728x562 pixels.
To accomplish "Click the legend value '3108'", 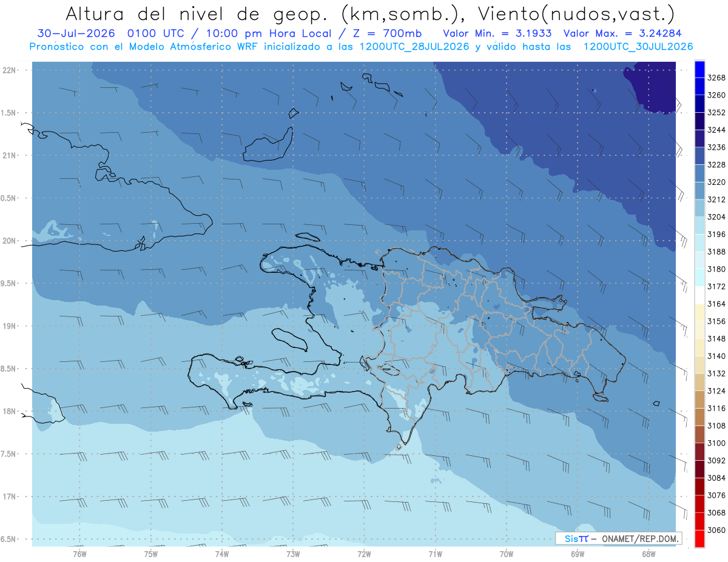I will pyautogui.click(x=716, y=426).
